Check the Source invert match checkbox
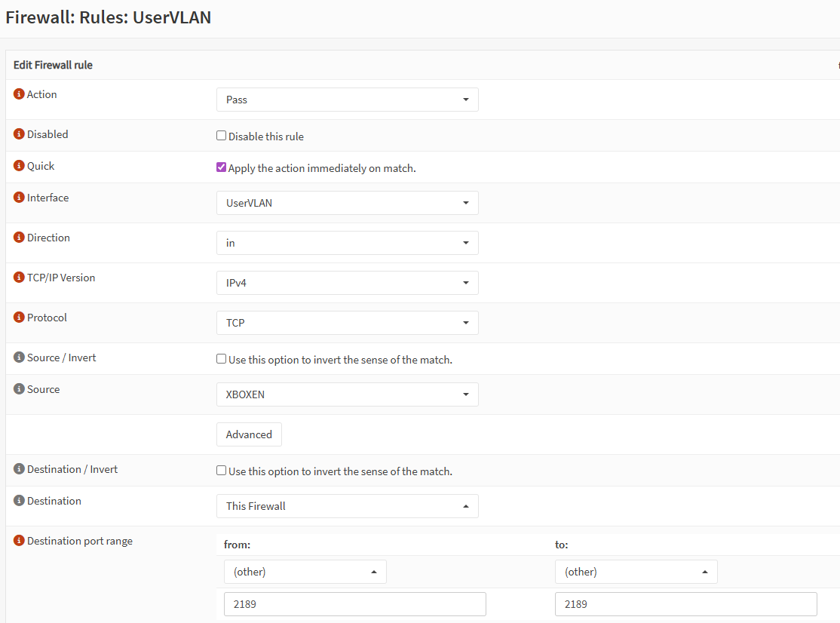 click(222, 359)
